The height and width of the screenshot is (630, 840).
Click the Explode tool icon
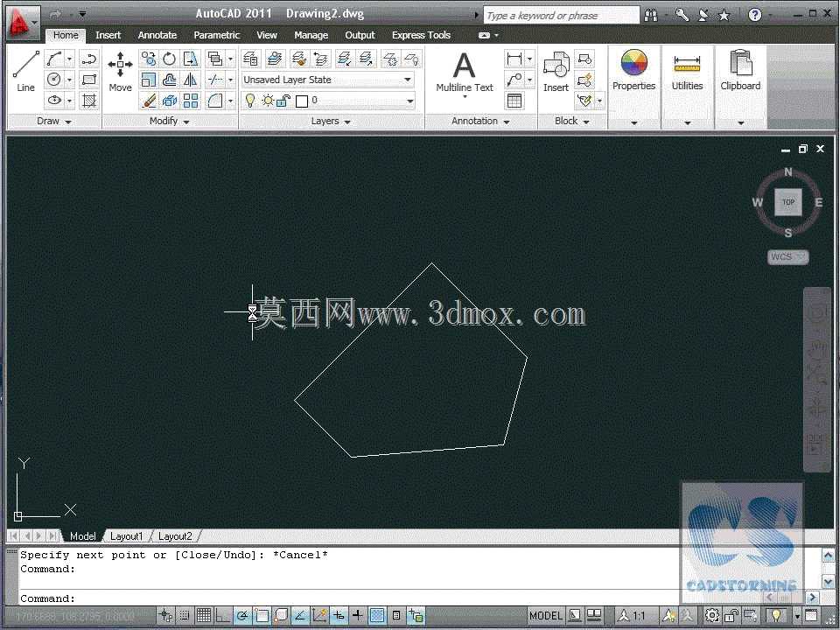[x=169, y=100]
